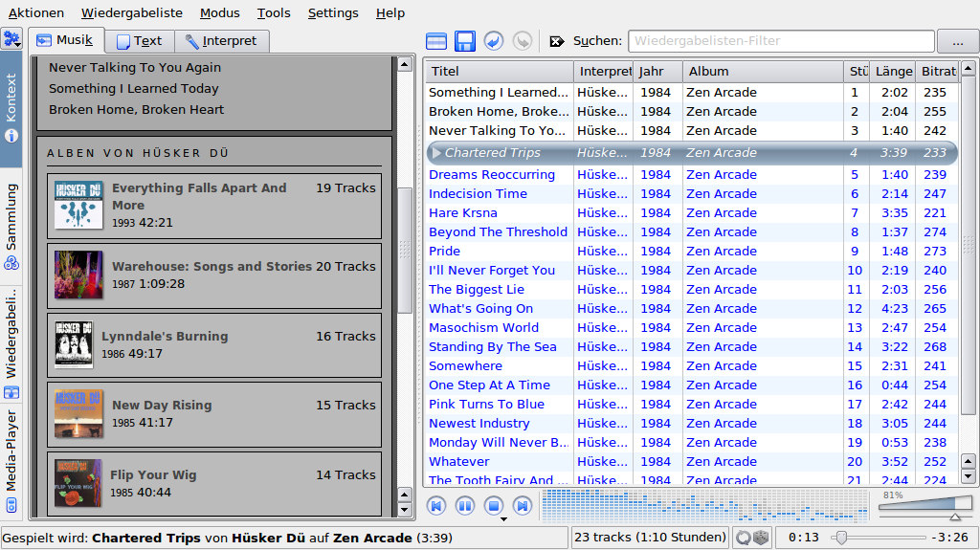Click Broken Home, Broken Heart in context panel
Image resolution: width=980 pixels, height=550 pixels.
136,110
